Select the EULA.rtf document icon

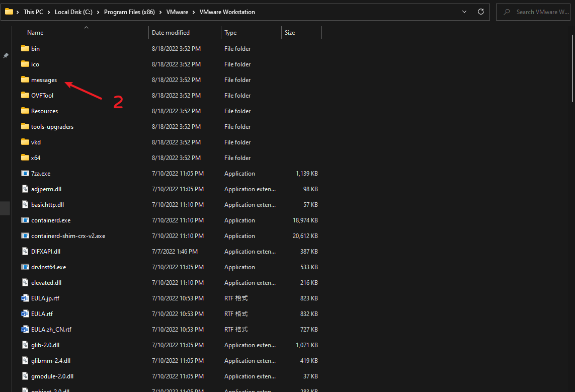pyautogui.click(x=25, y=314)
